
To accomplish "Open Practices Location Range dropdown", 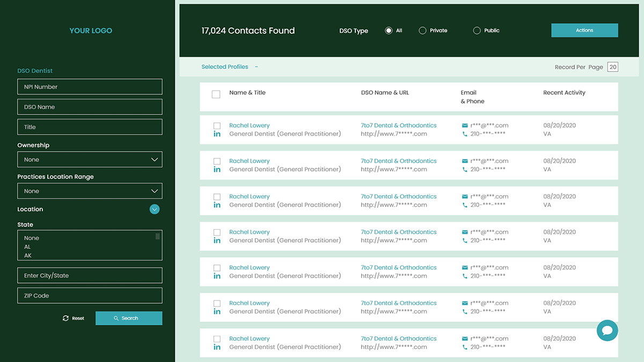I will 90,191.
